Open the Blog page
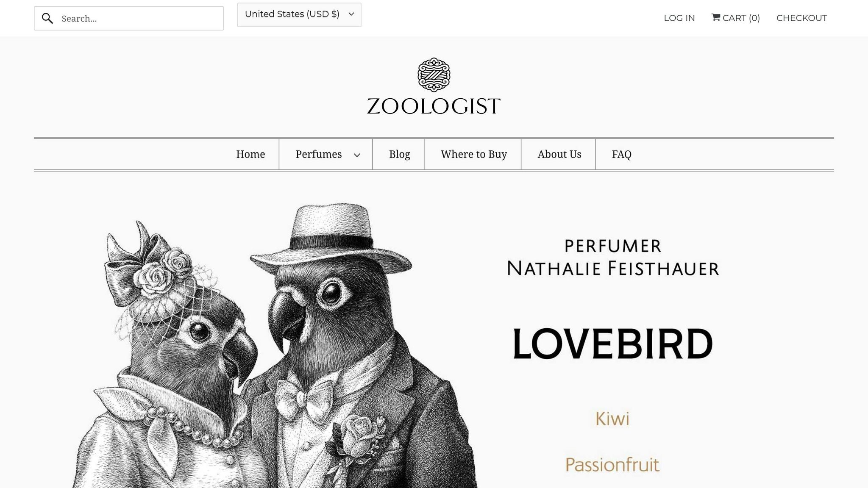The image size is (868, 488). [x=399, y=154]
